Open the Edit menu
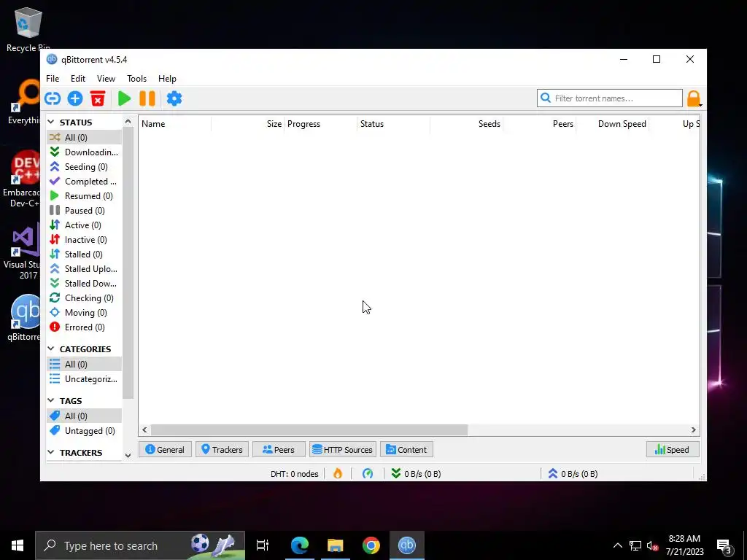 [77, 79]
